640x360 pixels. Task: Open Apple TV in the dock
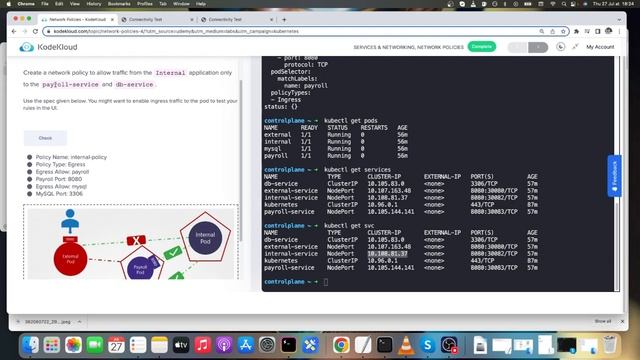pos(181,345)
